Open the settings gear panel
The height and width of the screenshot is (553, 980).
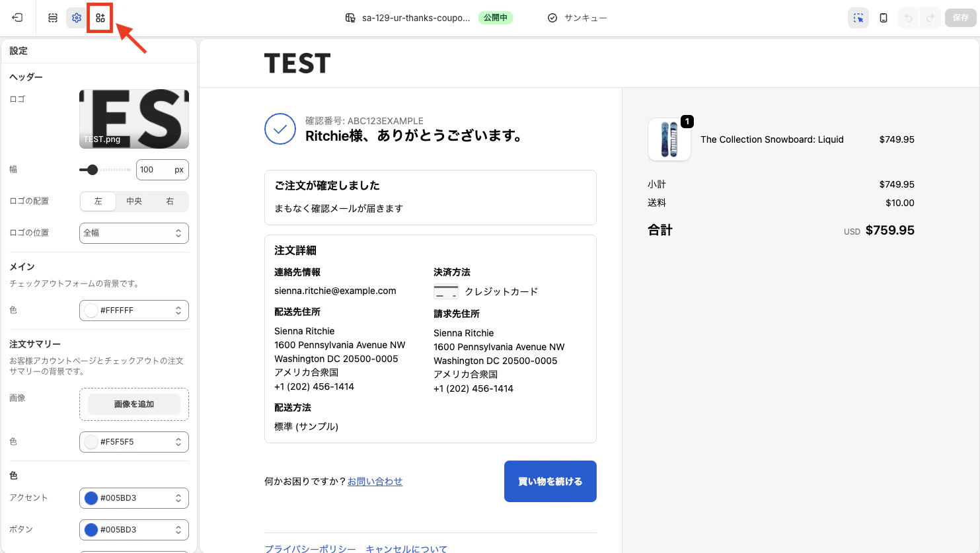tap(77, 18)
